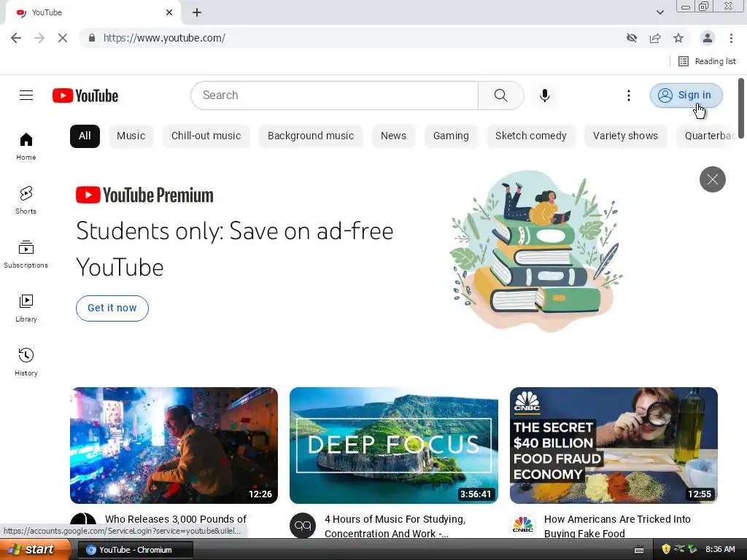Click the browser forward arrow
The height and width of the screenshot is (560, 747).
39,38
